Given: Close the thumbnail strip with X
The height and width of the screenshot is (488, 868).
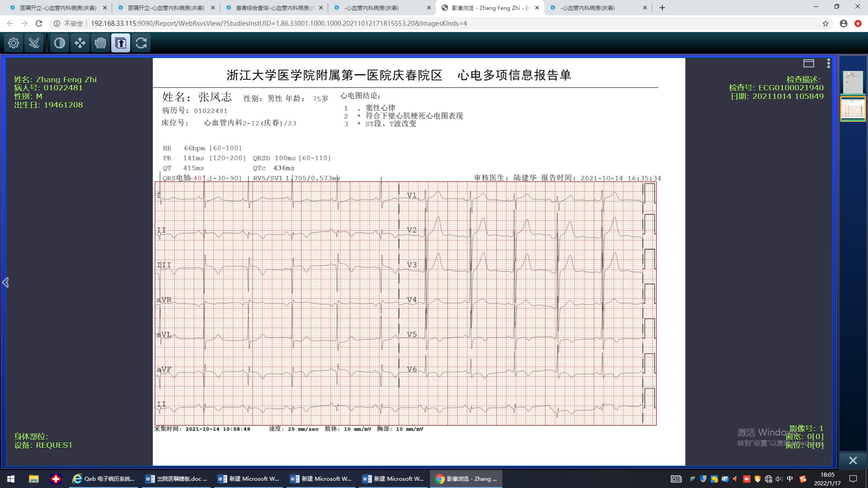Looking at the screenshot, I should (x=853, y=460).
